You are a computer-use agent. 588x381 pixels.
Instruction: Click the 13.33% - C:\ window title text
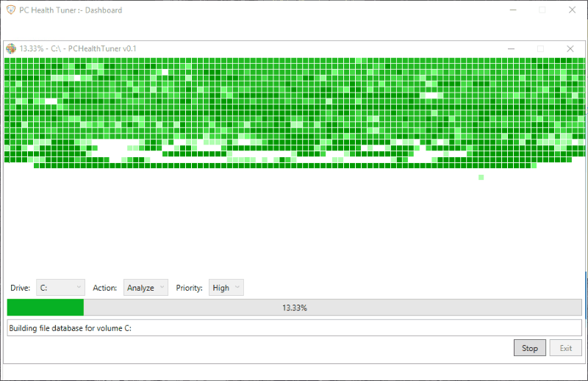[x=78, y=48]
